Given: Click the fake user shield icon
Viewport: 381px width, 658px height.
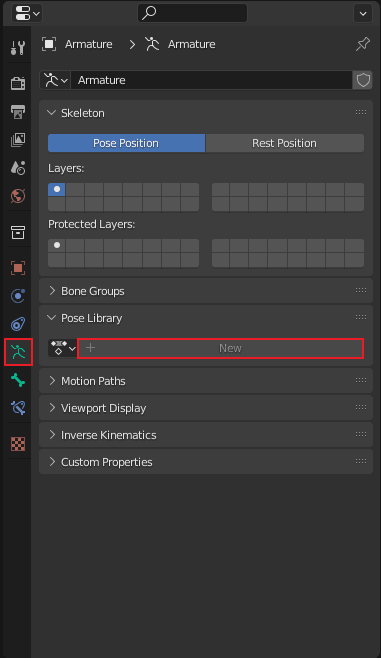Looking at the screenshot, I should click(363, 80).
